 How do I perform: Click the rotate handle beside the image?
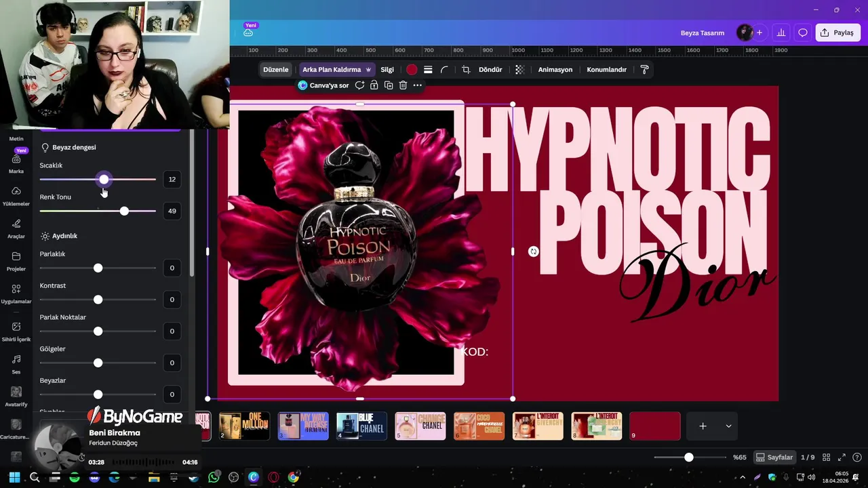[x=534, y=251]
